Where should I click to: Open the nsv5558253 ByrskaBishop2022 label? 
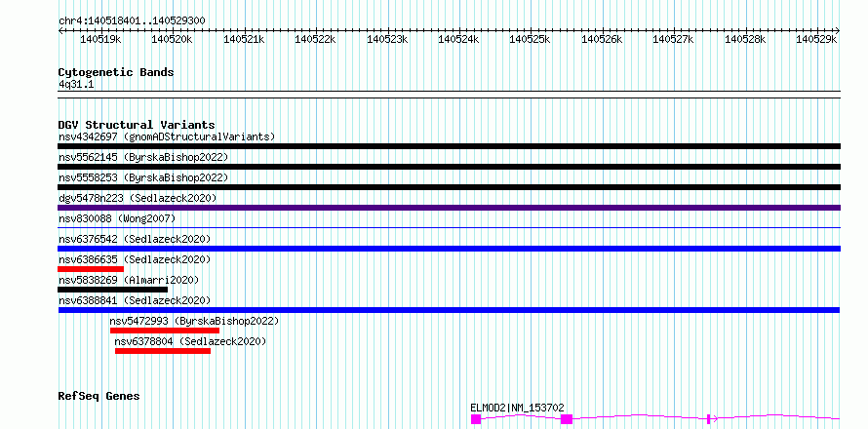(x=143, y=177)
